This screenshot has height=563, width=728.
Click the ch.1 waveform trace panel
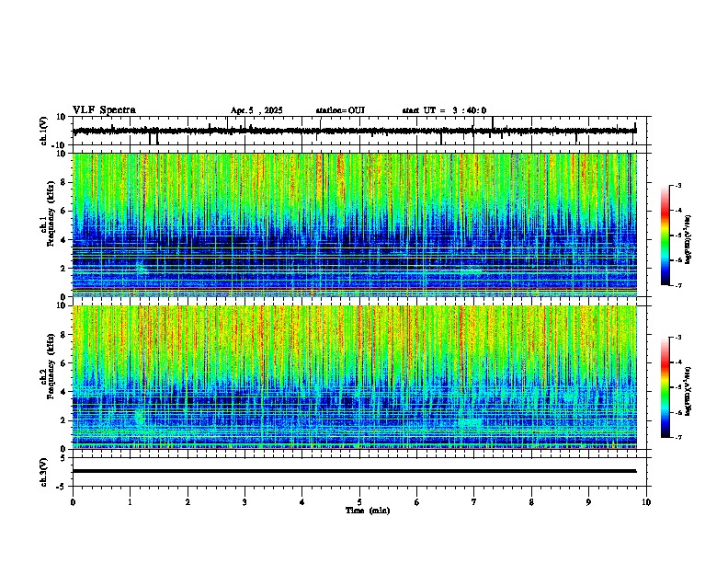(359, 131)
